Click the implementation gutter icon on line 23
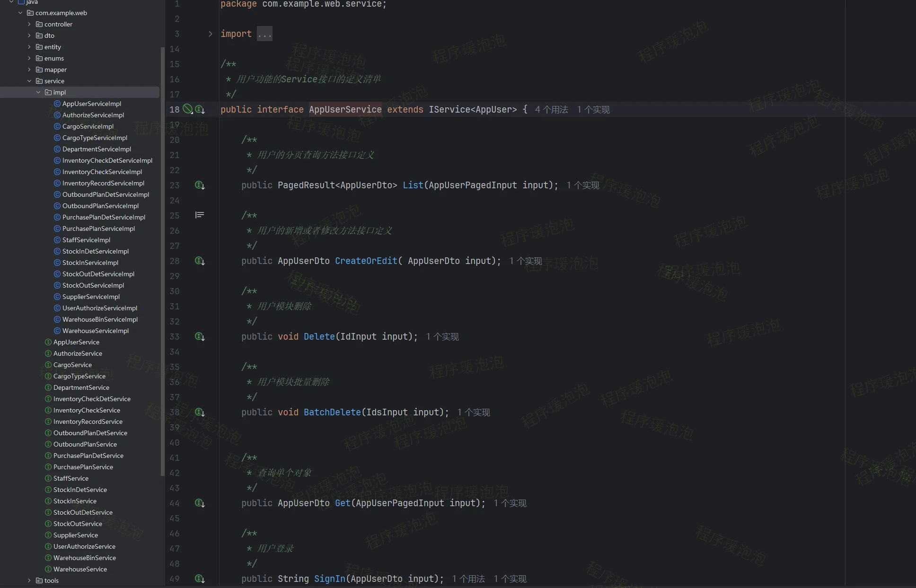The width and height of the screenshot is (916, 588). coord(200,185)
